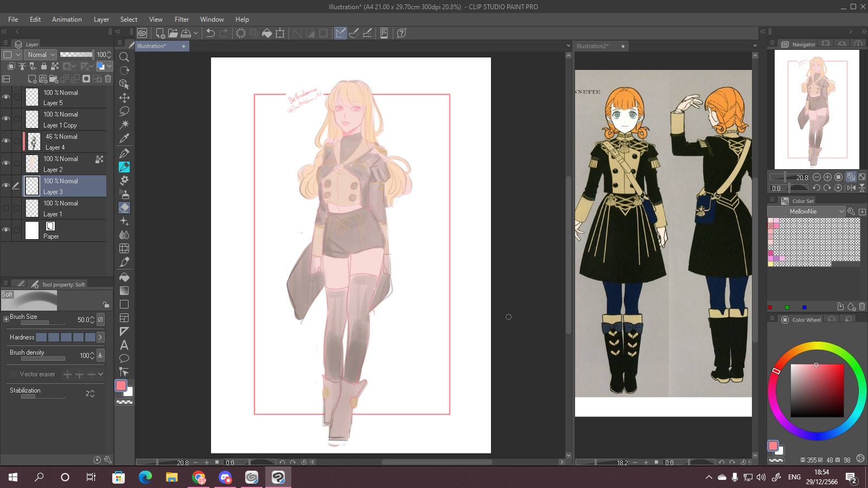Viewport: 868px width, 488px height.
Task: Select the Zoom magnifier tool
Action: pyautogui.click(x=124, y=57)
